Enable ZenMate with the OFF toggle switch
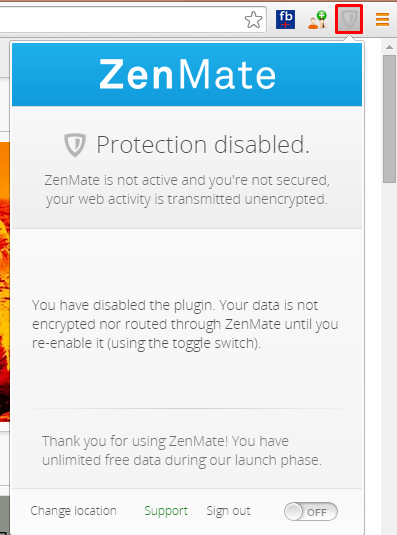 point(311,511)
